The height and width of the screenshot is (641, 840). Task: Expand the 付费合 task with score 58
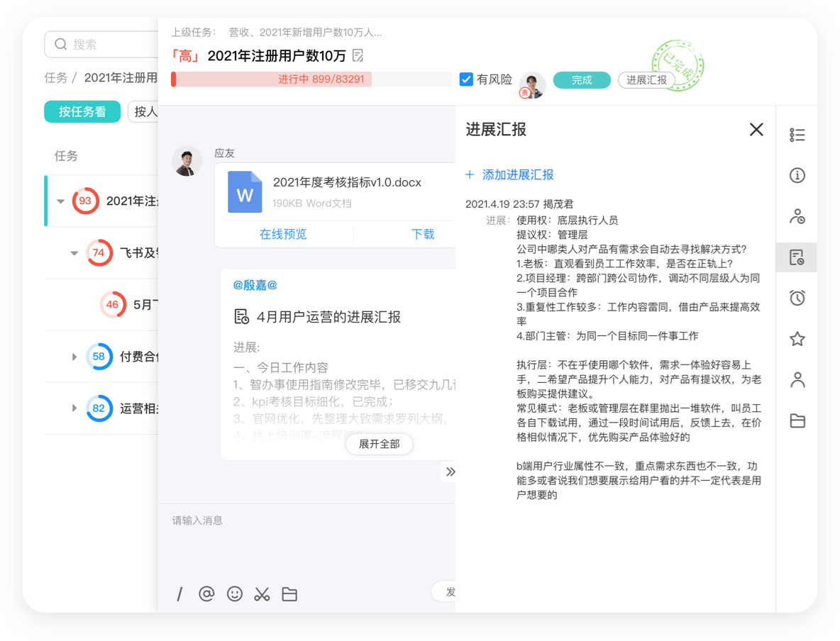[74, 357]
